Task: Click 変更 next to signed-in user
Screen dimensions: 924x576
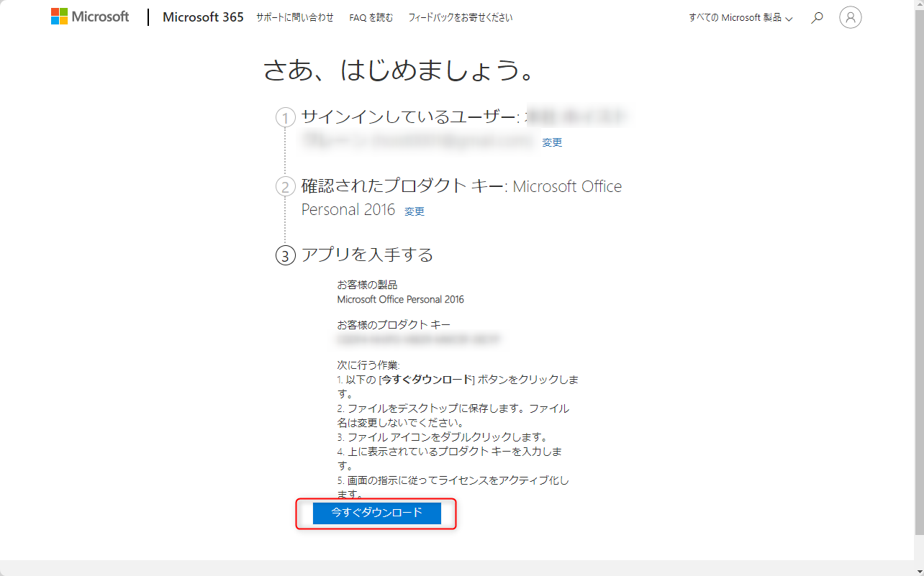Action: point(552,142)
